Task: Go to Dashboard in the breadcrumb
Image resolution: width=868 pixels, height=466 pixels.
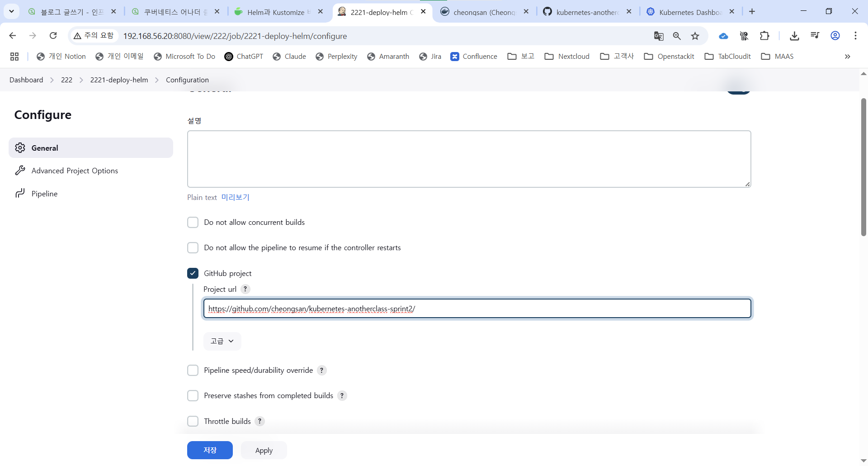Action: coord(26,80)
